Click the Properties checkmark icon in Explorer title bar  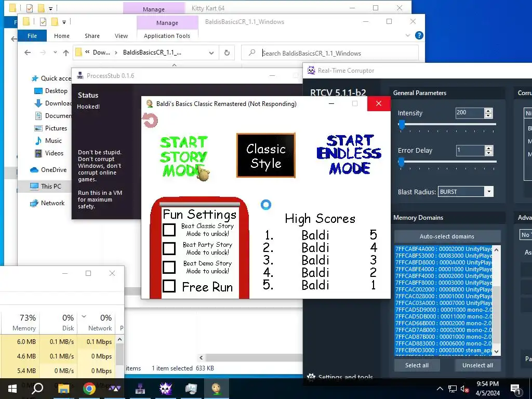[x=43, y=22]
